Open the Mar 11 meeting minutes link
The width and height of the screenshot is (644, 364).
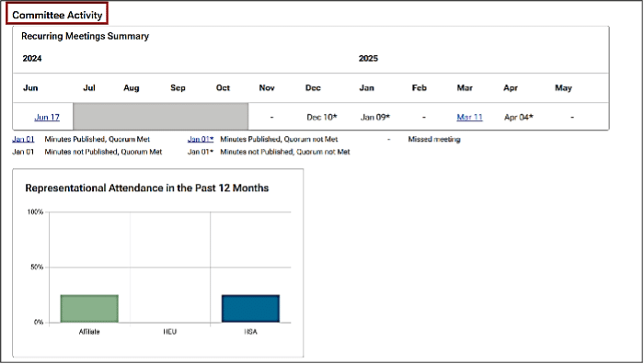[x=469, y=117]
